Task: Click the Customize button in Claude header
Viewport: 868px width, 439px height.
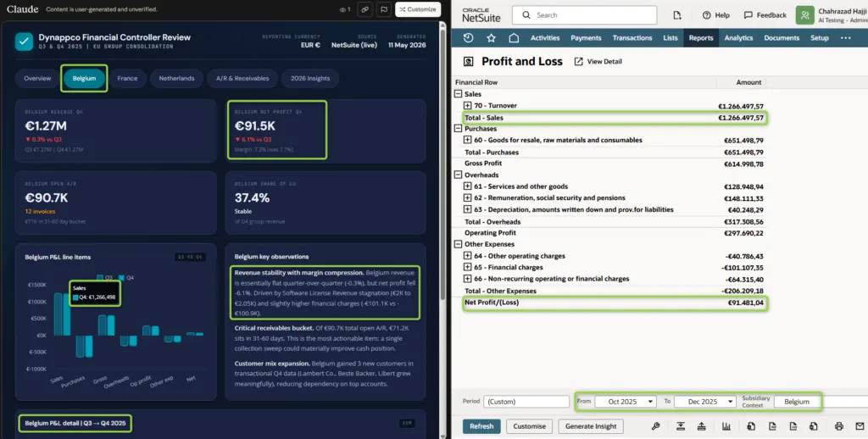Action: pyautogui.click(x=418, y=9)
